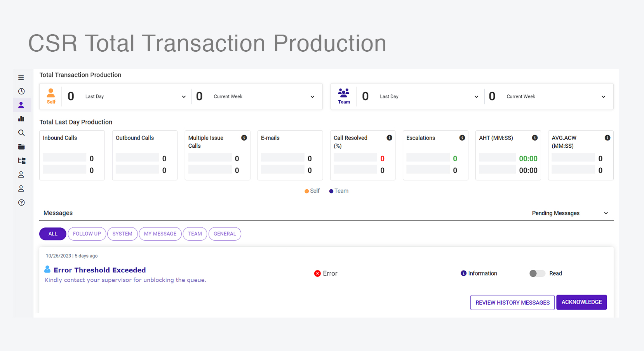Image resolution: width=644 pixels, height=351 pixels.
Task: Click the ACKNOWLEDGE button
Action: [581, 302]
